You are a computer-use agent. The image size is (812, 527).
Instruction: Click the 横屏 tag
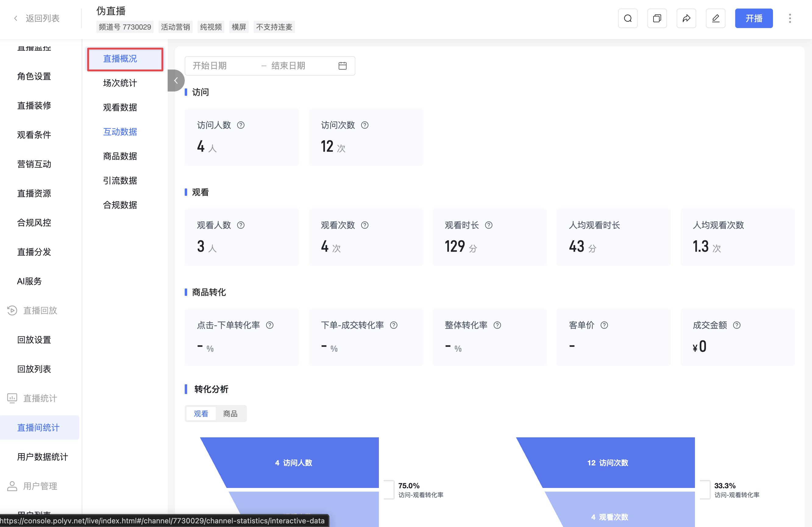coord(239,27)
